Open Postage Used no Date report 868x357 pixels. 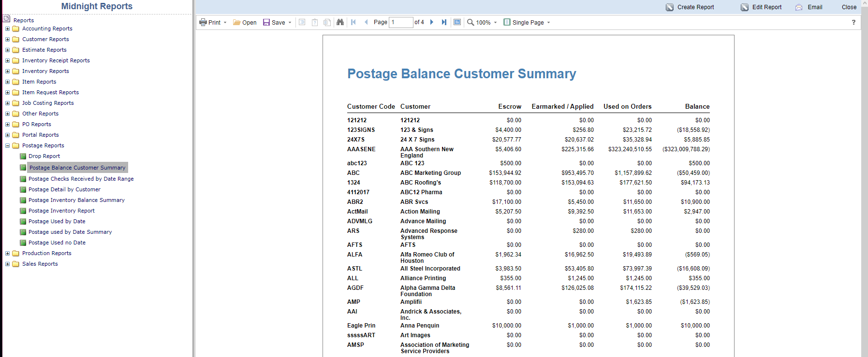tap(57, 243)
